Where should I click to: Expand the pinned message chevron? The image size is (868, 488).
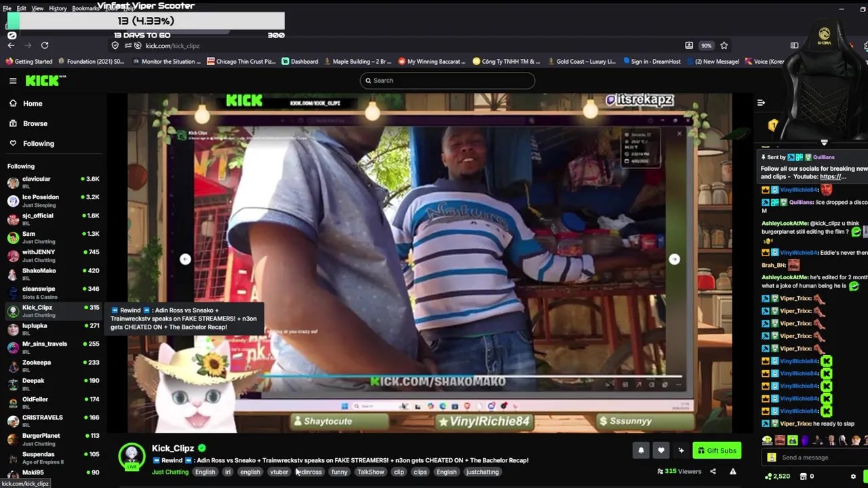point(824,143)
